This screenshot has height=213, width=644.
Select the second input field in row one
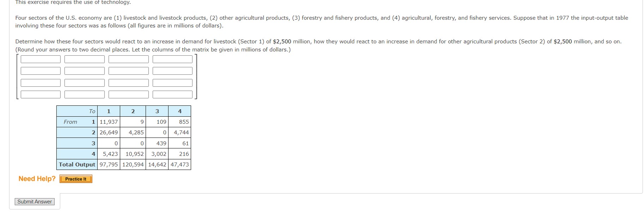coord(84,59)
